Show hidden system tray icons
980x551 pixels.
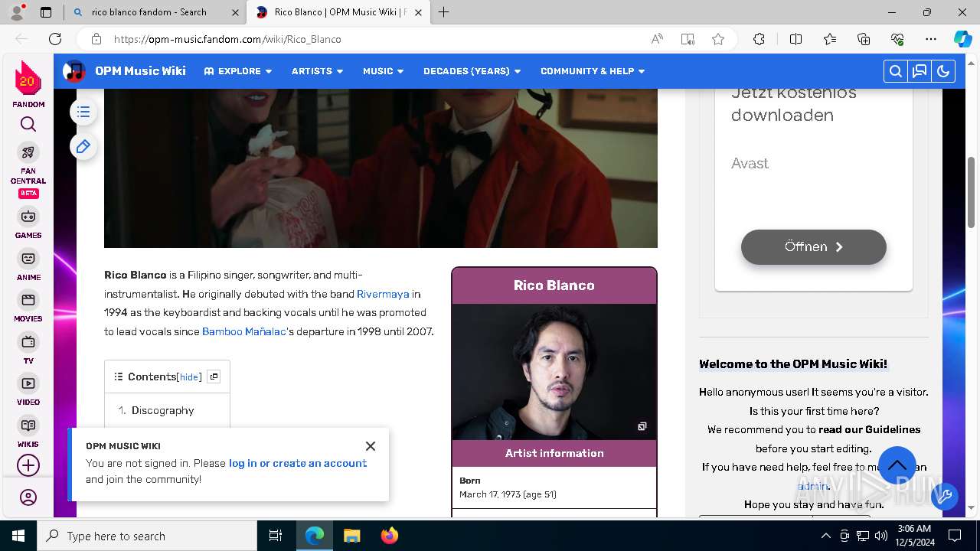point(825,536)
